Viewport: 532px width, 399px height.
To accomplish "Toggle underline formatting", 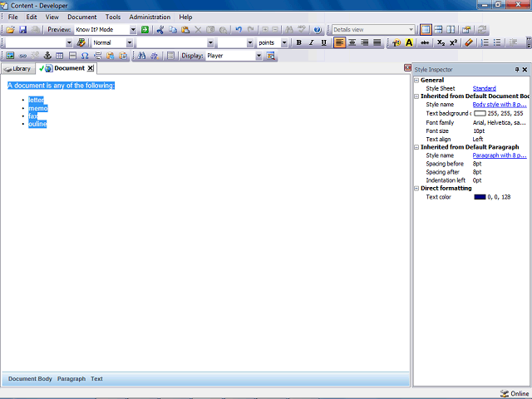I will (x=323, y=42).
